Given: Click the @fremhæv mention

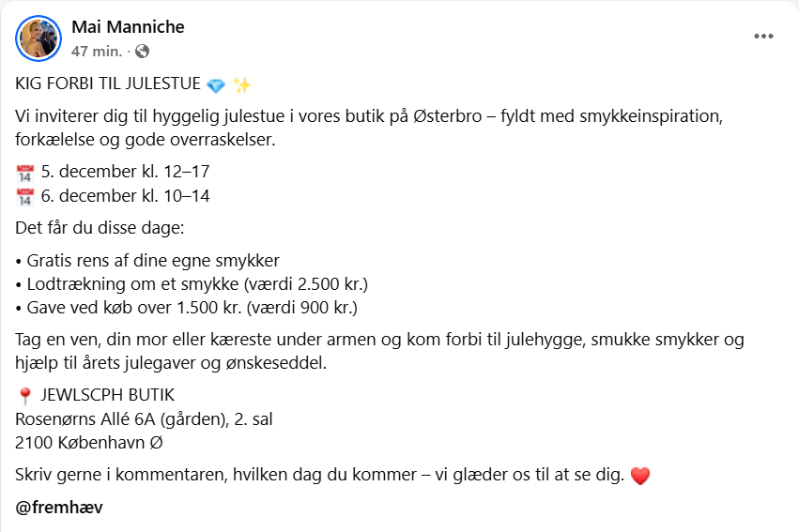Looking at the screenshot, I should point(59,507).
